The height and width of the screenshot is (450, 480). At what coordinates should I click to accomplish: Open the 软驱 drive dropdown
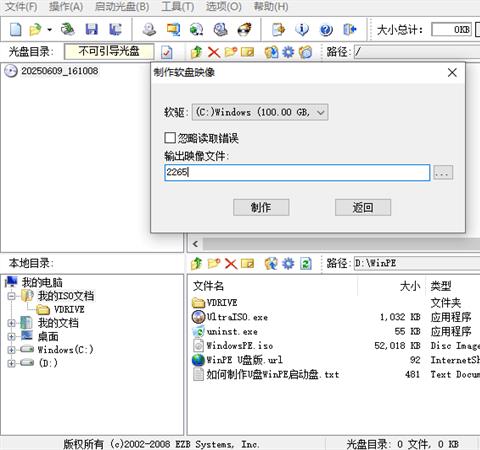pos(260,112)
